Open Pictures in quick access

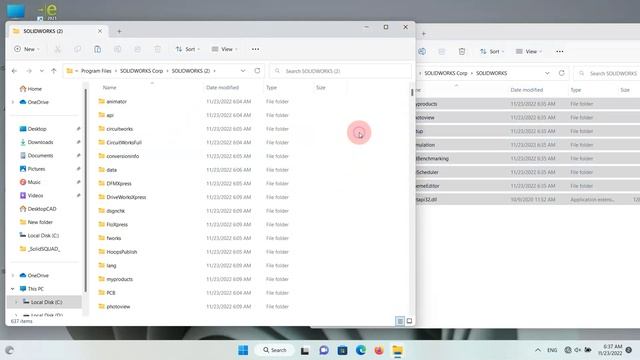pos(36,169)
